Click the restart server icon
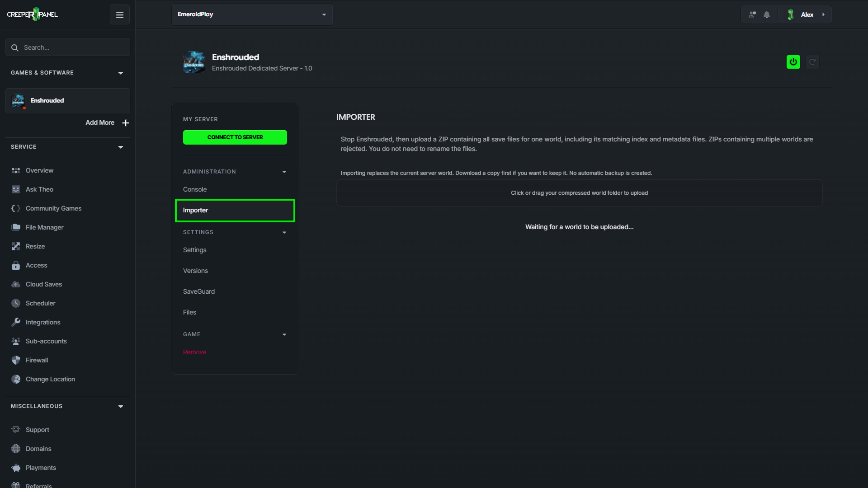This screenshot has height=488, width=868. (x=812, y=62)
